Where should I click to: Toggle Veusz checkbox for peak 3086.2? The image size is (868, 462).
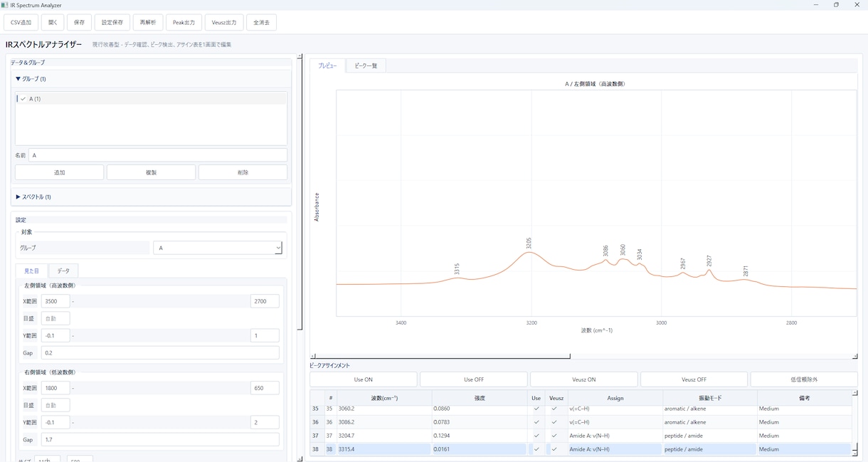554,422
